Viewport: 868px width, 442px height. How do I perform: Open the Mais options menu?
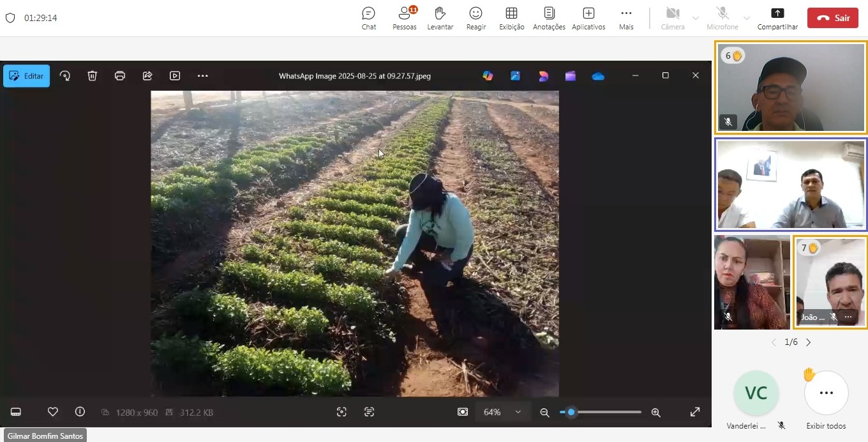click(626, 18)
